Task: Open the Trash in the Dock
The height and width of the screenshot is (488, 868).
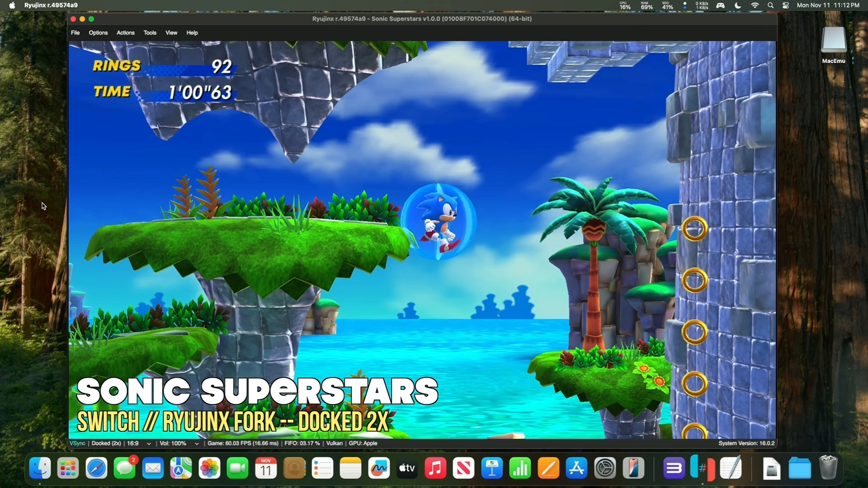Action: coord(828,468)
